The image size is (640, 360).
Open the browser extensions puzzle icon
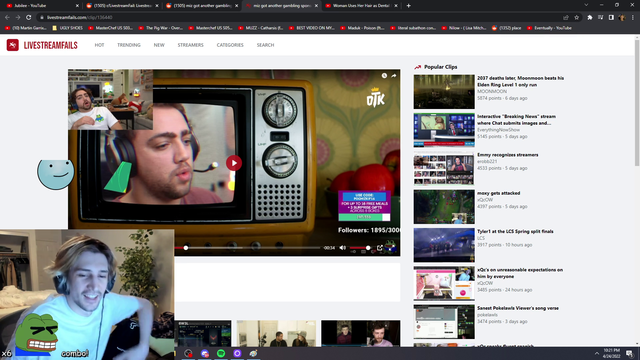tap(590, 18)
